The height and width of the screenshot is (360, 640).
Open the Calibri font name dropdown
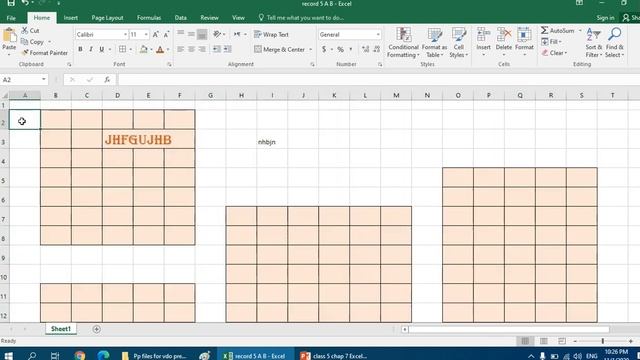click(125, 35)
